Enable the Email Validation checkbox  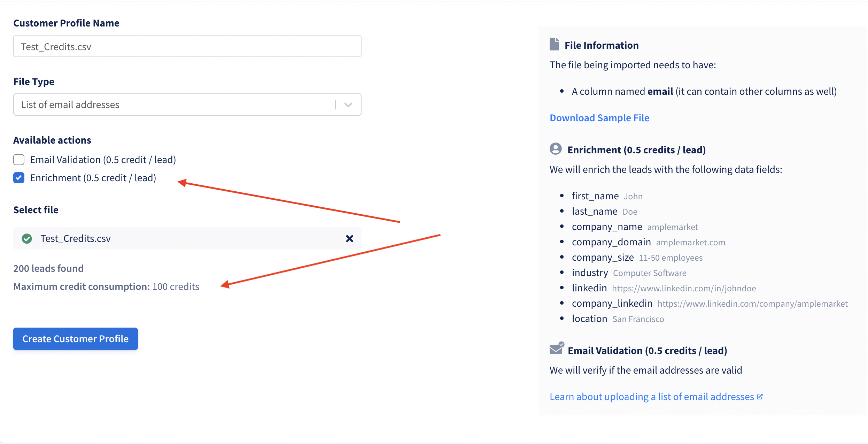(19, 160)
